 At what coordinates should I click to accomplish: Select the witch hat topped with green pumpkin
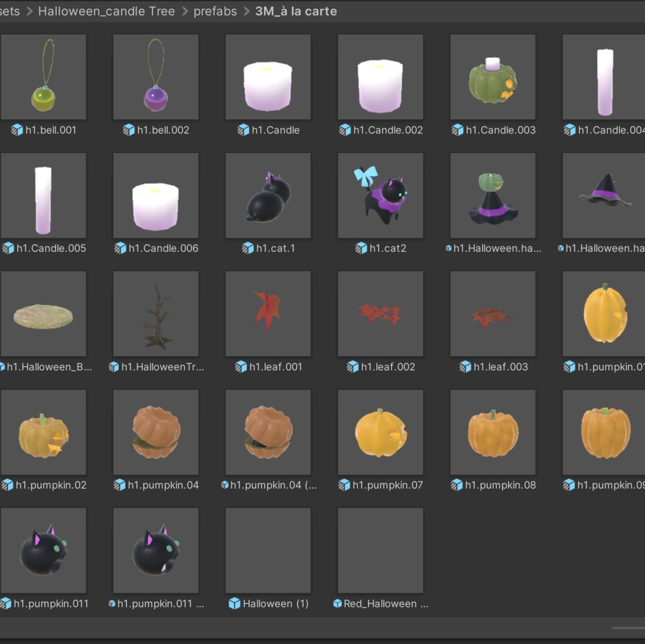493,195
